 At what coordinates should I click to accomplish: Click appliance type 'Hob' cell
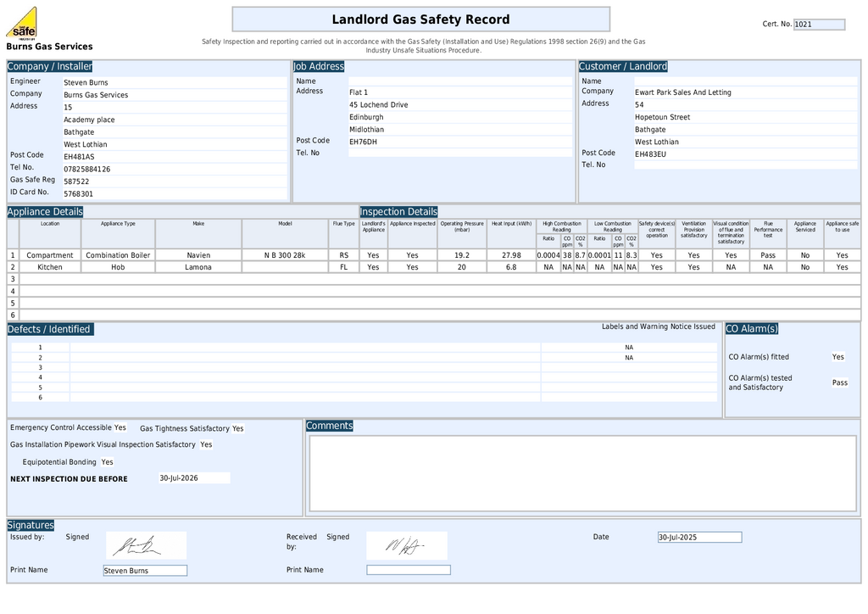118,267
